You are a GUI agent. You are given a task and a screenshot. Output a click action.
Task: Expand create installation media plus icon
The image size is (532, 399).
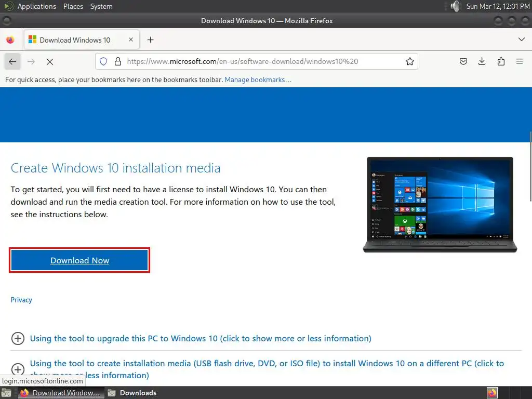(18, 369)
